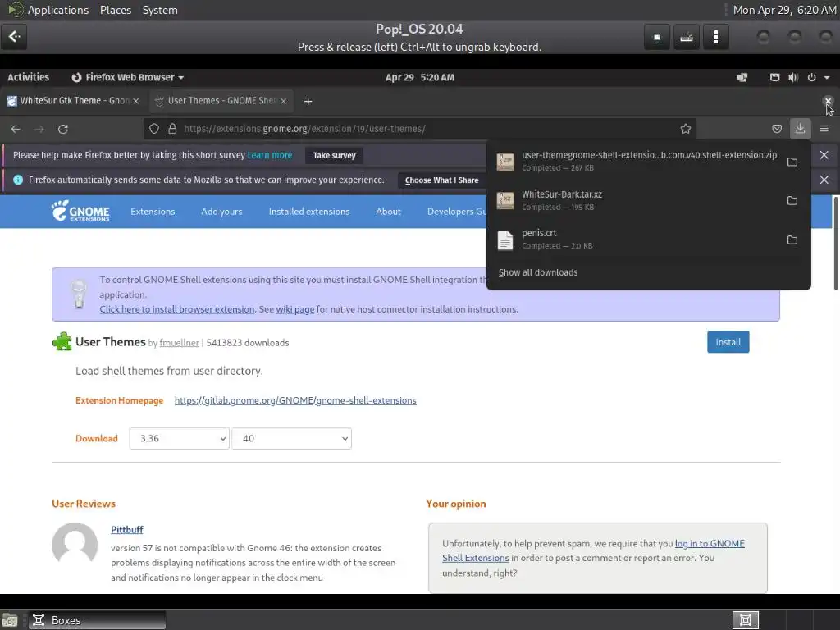Open the extension version 40 dropdown
The image size is (840, 630).
click(x=291, y=438)
